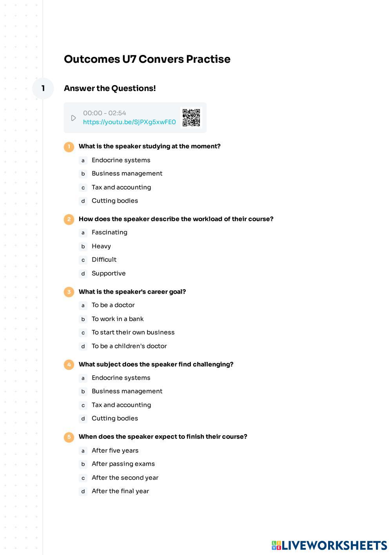Click the orange question 5 number badge

pos(69,437)
